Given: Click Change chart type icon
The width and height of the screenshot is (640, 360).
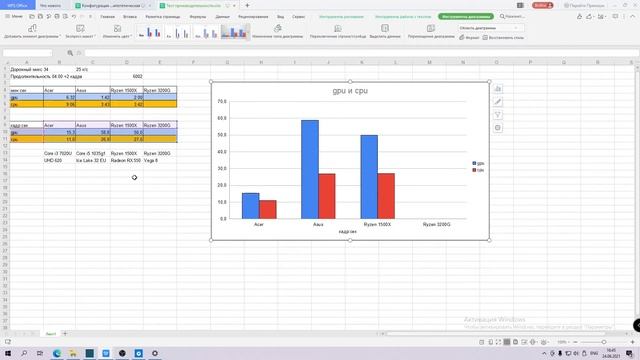Looking at the screenshot, I should [278, 28].
